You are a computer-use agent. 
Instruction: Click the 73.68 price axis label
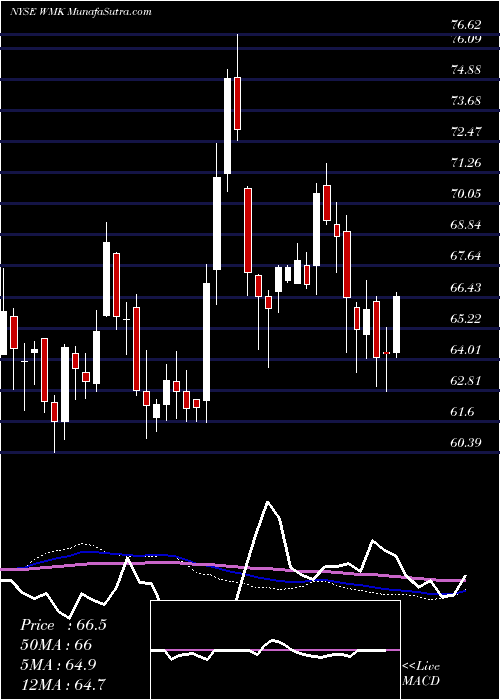(465, 101)
